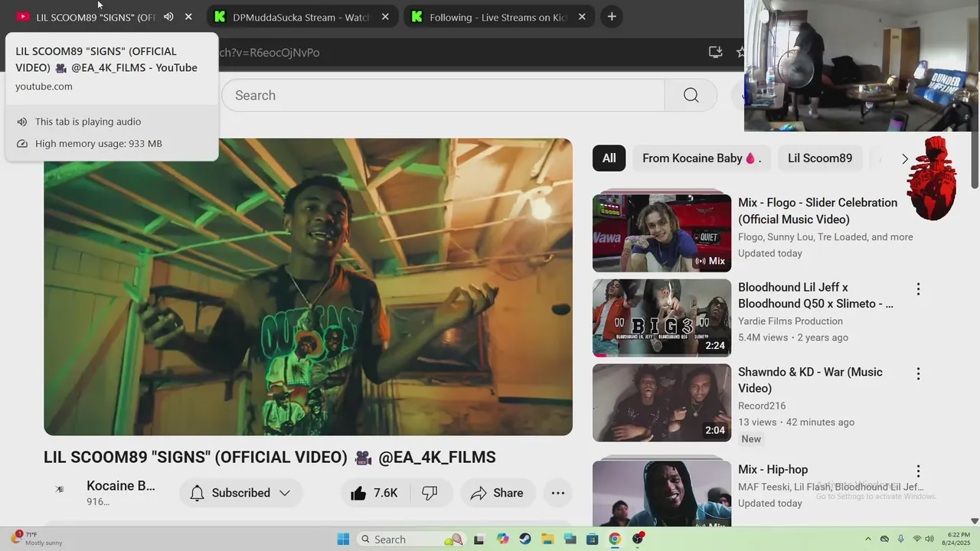Click the install app icon in address bar
Image resolution: width=980 pixels, height=551 pixels.
tap(715, 52)
